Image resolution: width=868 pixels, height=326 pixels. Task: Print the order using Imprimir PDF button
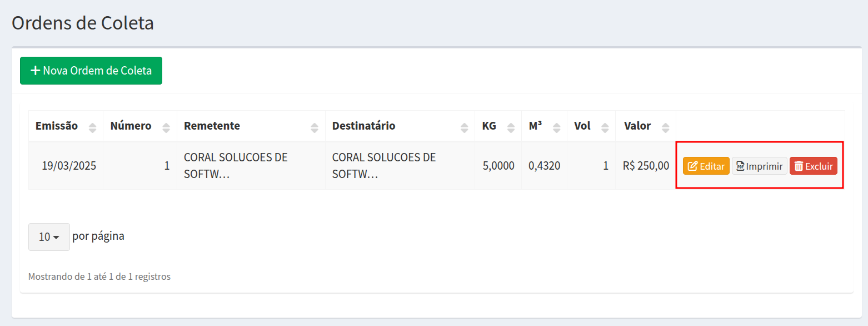[x=759, y=166]
